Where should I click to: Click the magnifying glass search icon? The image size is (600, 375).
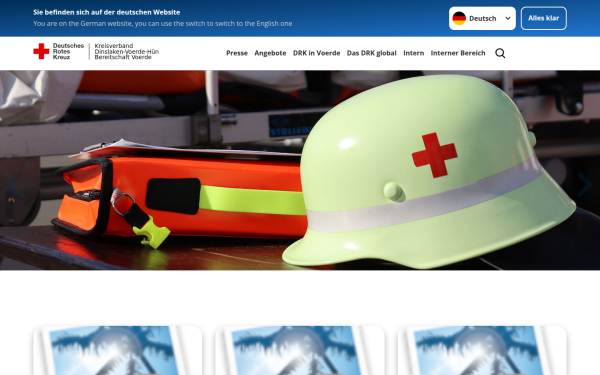click(x=500, y=53)
